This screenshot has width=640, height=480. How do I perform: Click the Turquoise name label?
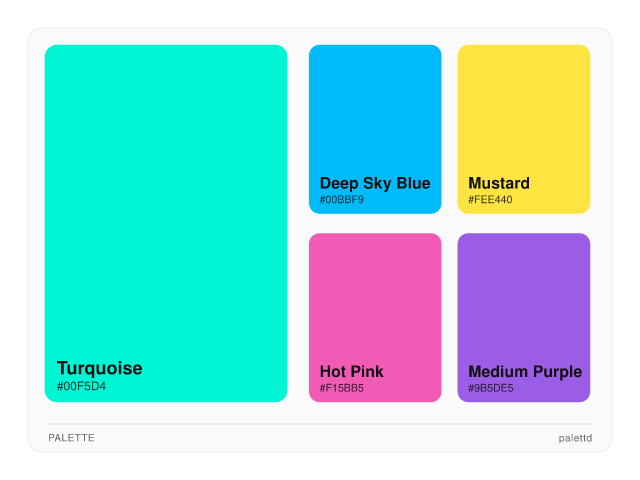click(99, 368)
